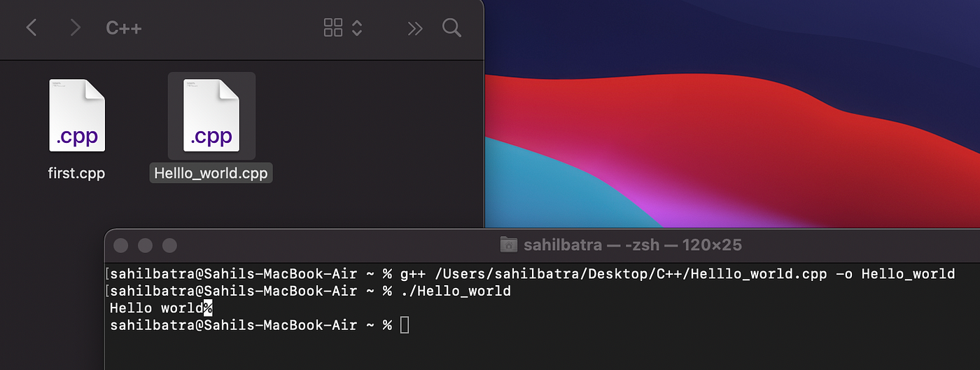Click the first.cpp file name

coord(77,173)
